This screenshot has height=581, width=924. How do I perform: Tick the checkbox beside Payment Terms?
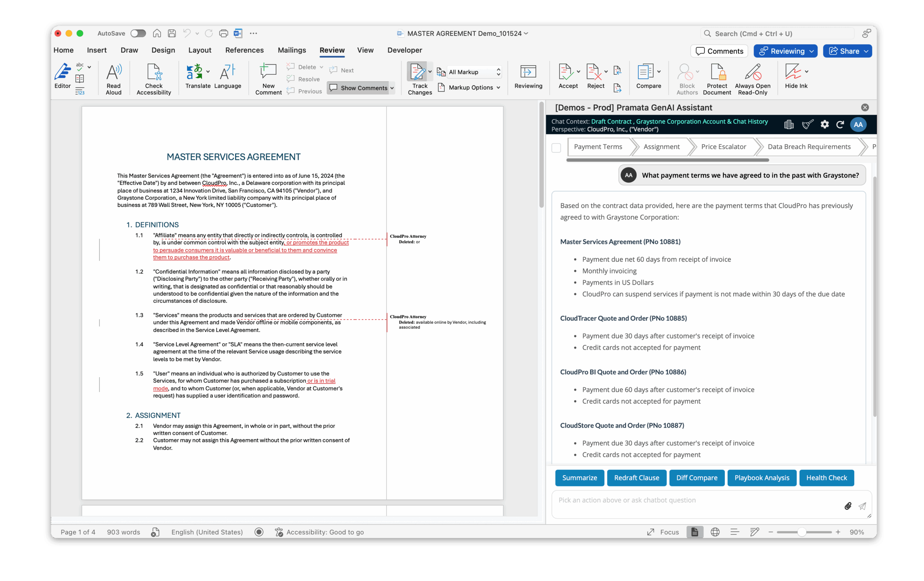(x=556, y=147)
